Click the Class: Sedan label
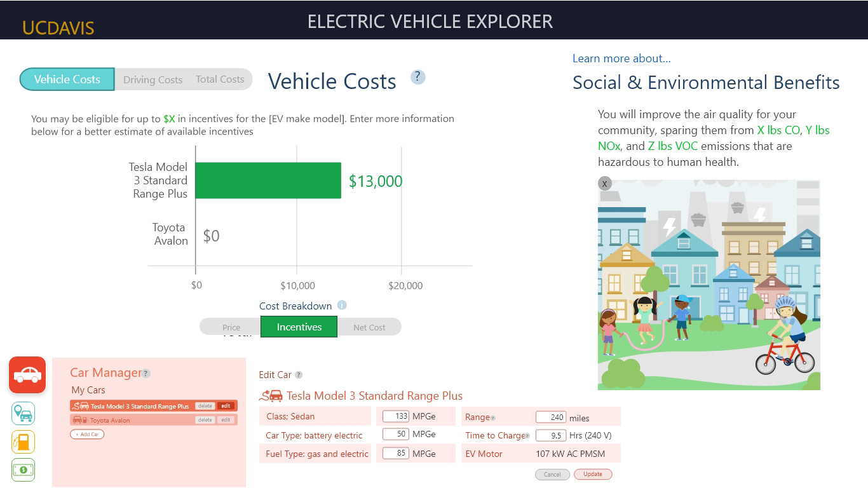The width and height of the screenshot is (868, 488). 290,416
